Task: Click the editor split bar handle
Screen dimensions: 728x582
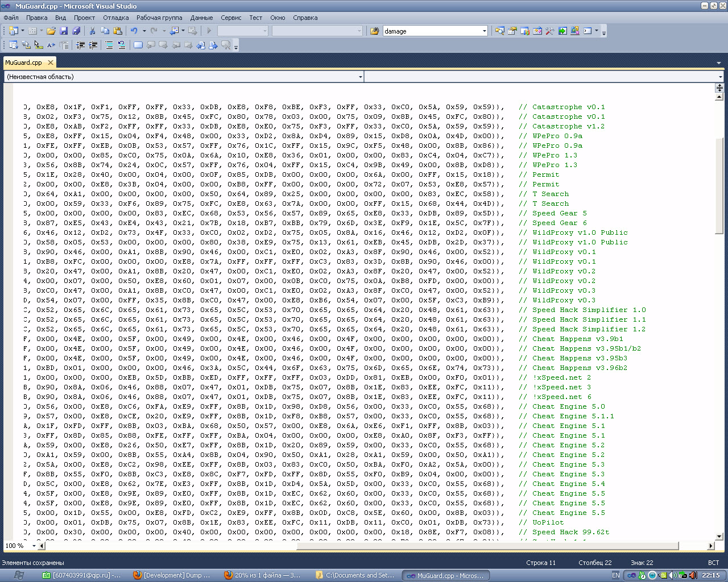Action: [719, 88]
